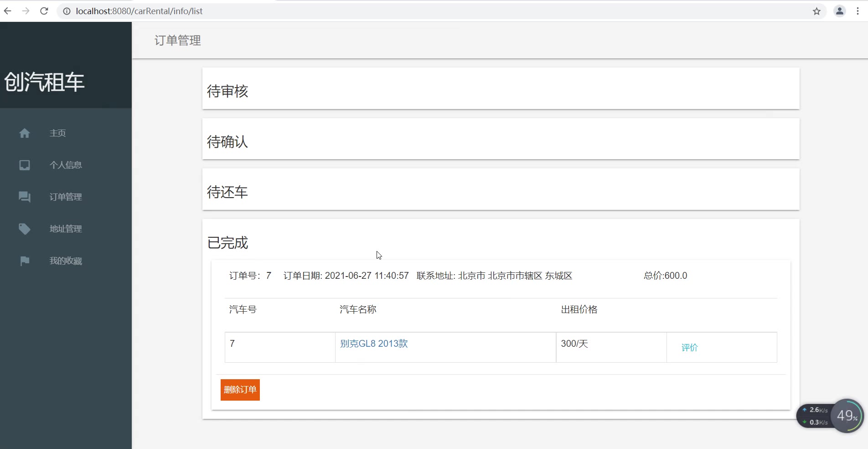Image resolution: width=868 pixels, height=449 pixels.
Task: Click the 地址管理 tag icon
Action: point(25,229)
